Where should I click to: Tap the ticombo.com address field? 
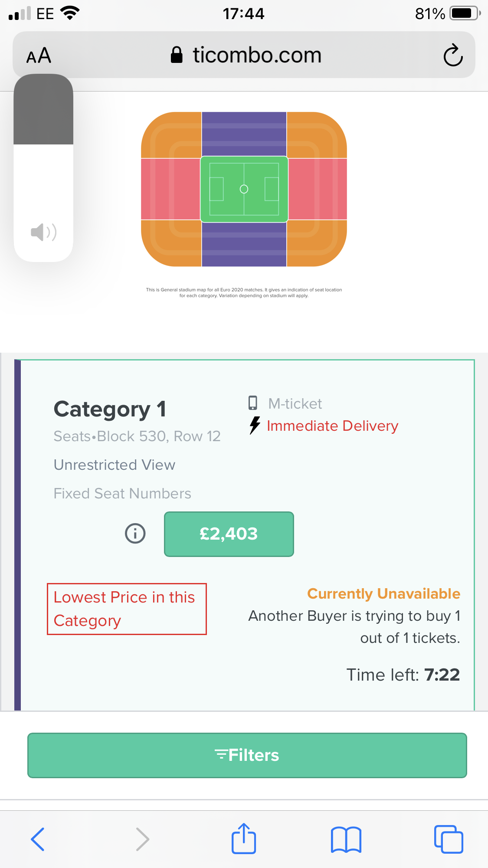click(x=257, y=55)
